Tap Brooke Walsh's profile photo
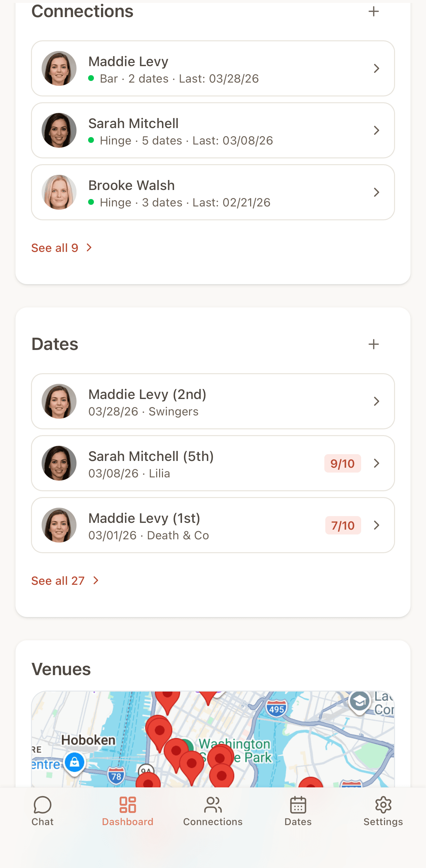426x868 pixels. [x=59, y=192]
